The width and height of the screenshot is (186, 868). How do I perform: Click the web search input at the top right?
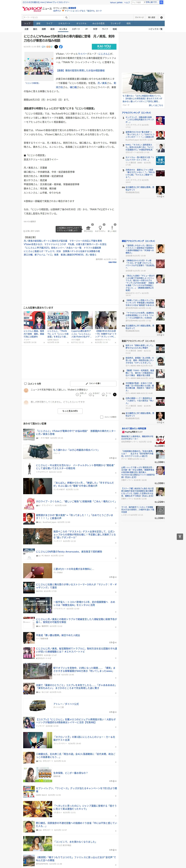tap(137, 2)
